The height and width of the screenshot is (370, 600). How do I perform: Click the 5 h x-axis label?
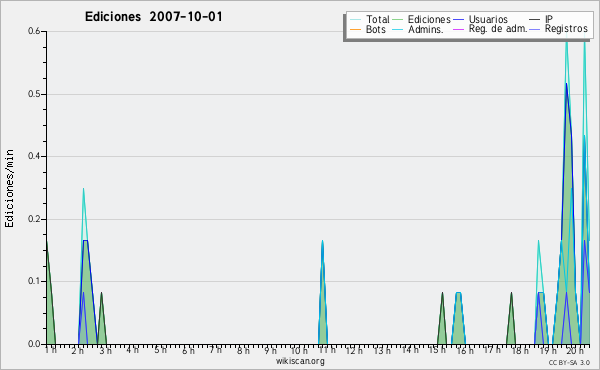[x=160, y=349]
